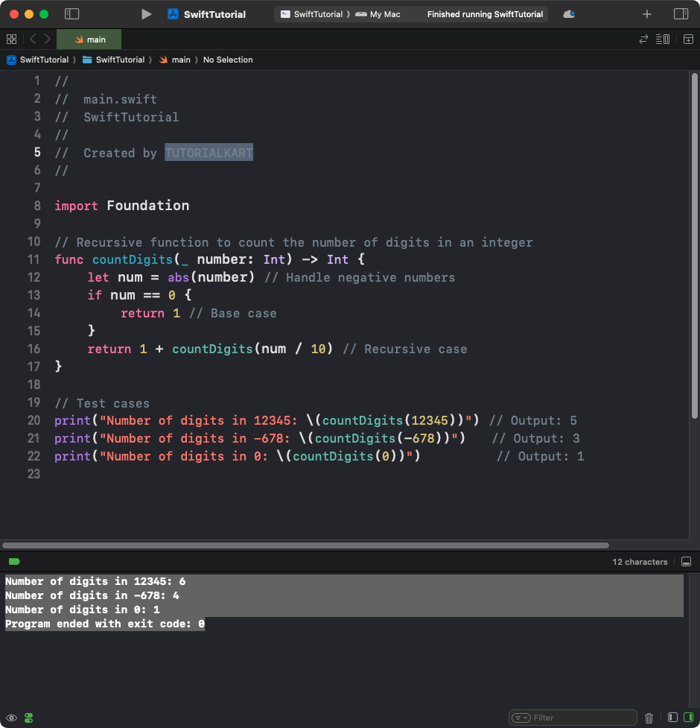Toggle the variables view panel switch

point(671,717)
